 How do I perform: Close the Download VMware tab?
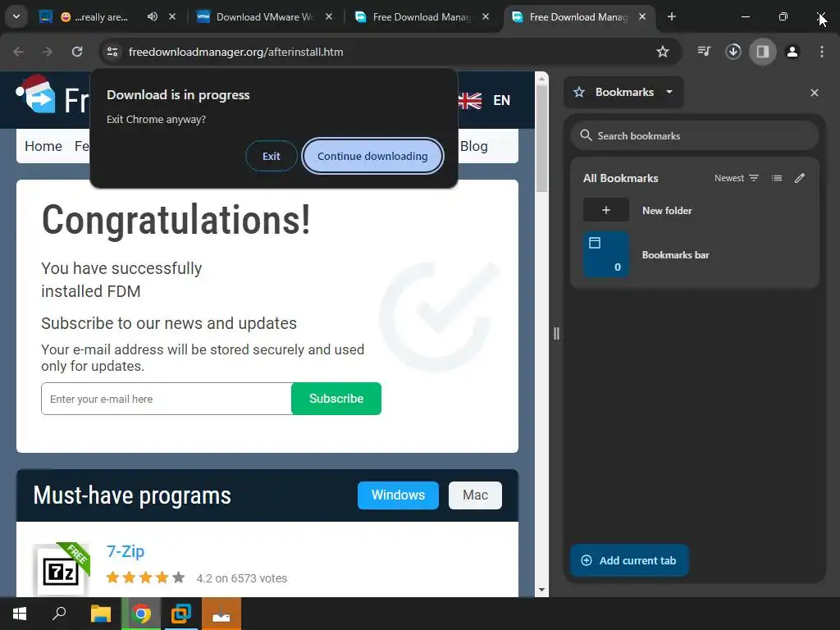pos(329,16)
